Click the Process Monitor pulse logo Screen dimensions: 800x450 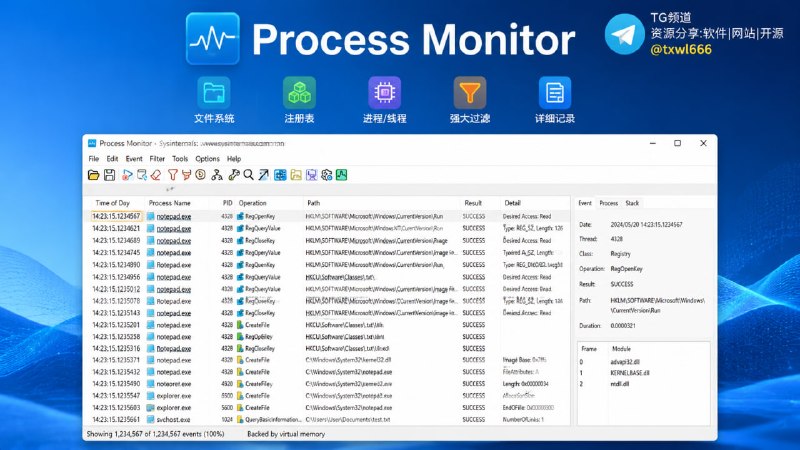(x=213, y=39)
